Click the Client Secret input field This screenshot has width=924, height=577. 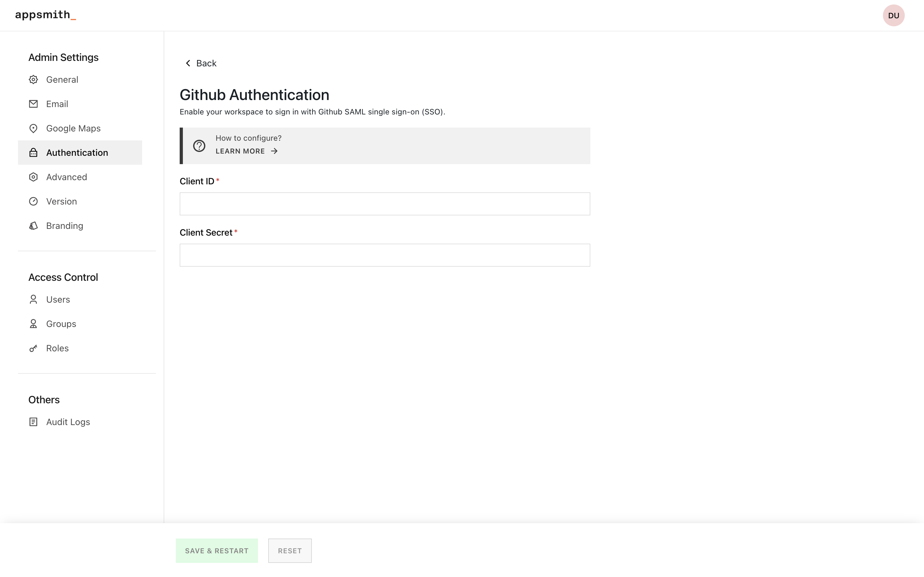[384, 255]
